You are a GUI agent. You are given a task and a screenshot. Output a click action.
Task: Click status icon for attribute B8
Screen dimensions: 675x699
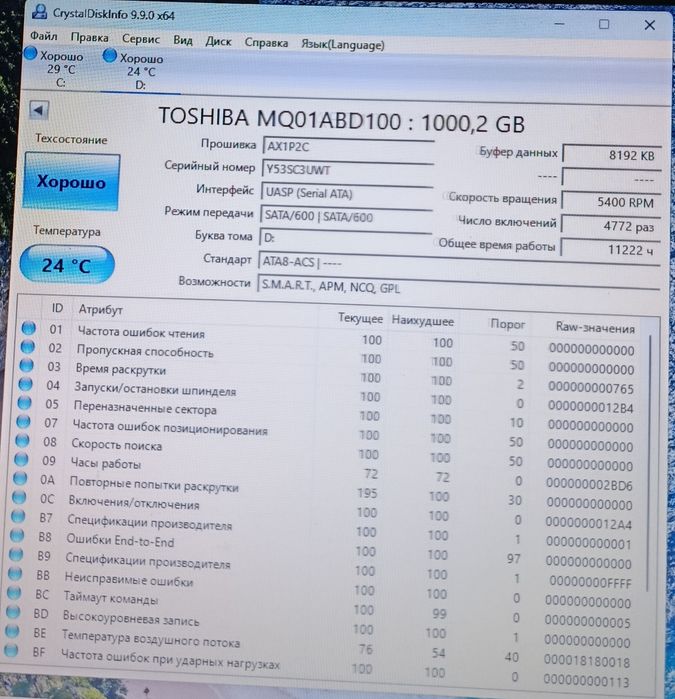(x=17, y=535)
